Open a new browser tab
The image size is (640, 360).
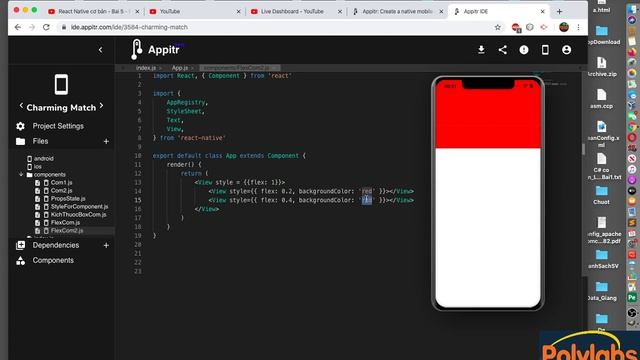(x=559, y=11)
